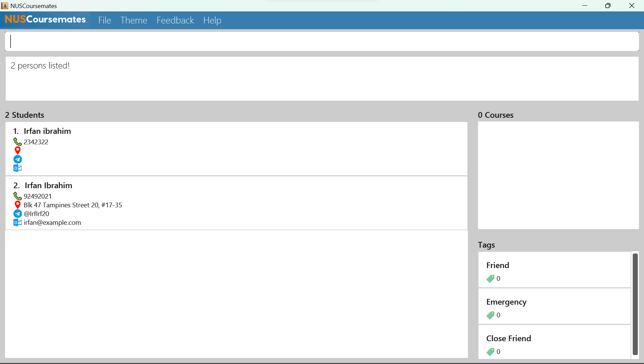
Task: Click green tag icon under Emergency
Action: tap(490, 315)
